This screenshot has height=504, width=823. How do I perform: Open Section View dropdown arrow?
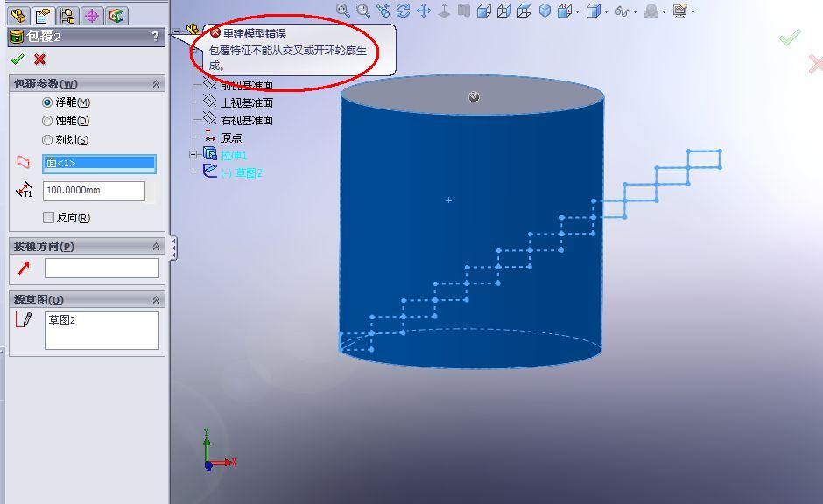click(577, 11)
